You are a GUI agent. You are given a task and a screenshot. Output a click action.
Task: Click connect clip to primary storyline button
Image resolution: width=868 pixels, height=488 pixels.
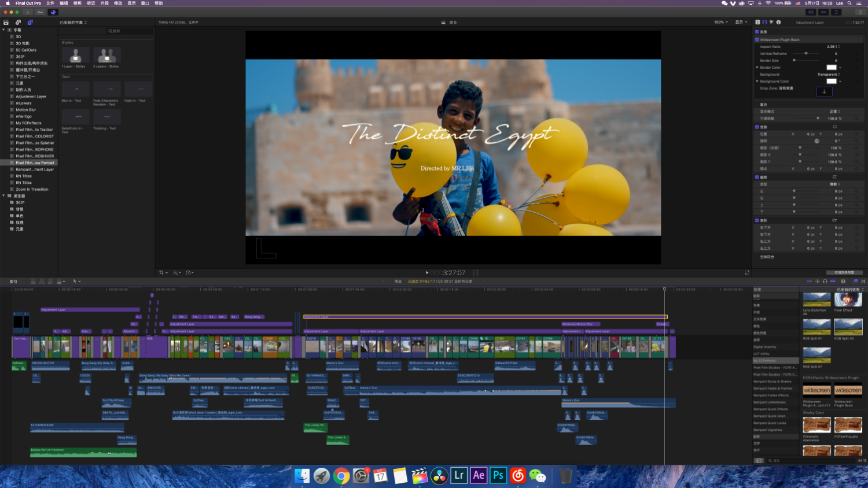pyautogui.click(x=33, y=282)
